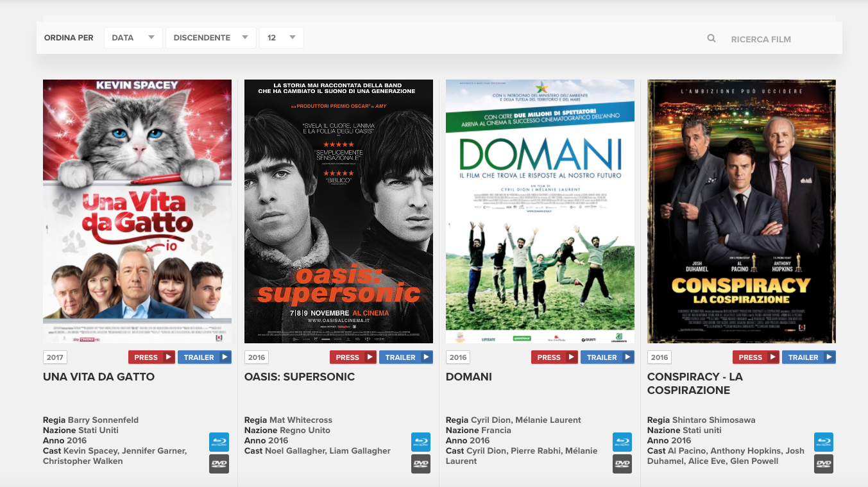Screen dimensions: 868x487
Task: Open the Conspiracy poster
Action: click(x=742, y=212)
